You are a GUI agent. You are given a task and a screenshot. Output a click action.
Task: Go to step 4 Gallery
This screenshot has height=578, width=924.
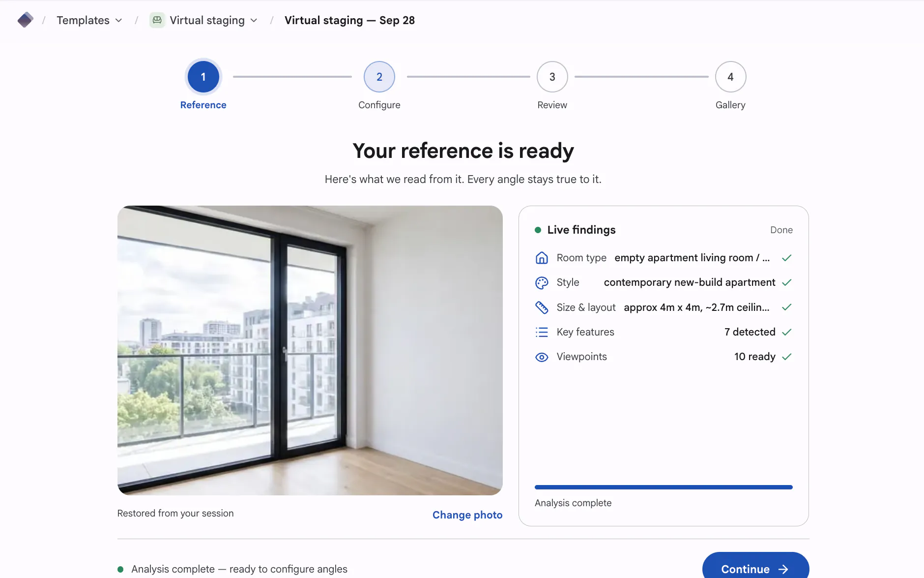(x=730, y=85)
